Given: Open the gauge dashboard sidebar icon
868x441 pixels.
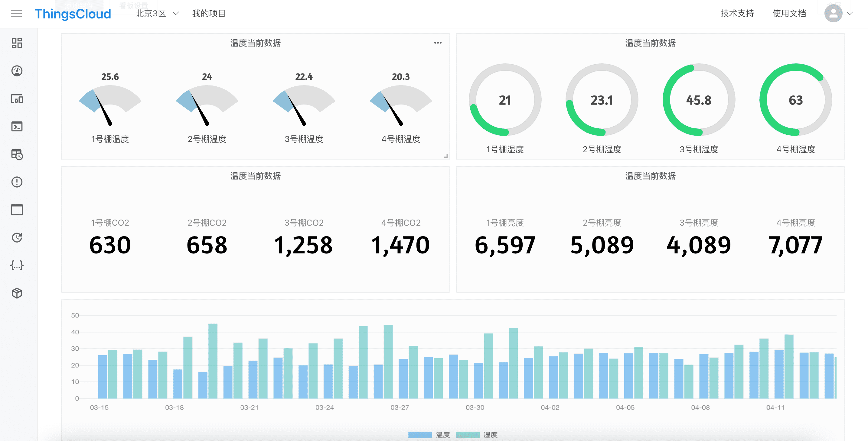Looking at the screenshot, I should pyautogui.click(x=17, y=71).
